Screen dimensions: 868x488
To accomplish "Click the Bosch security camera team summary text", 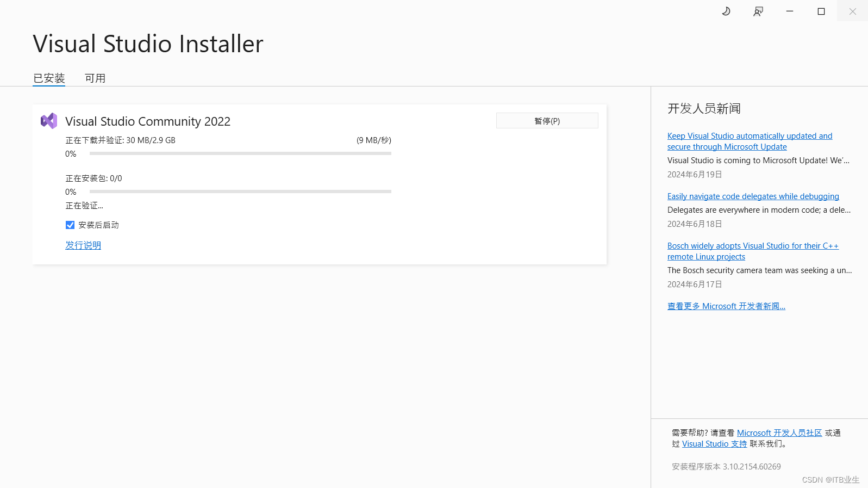I will coord(760,270).
